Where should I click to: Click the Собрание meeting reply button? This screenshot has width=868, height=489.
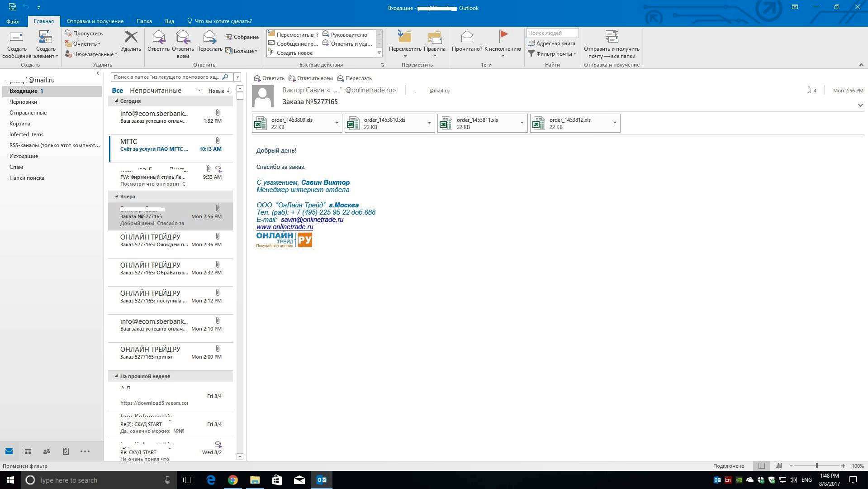coord(242,37)
